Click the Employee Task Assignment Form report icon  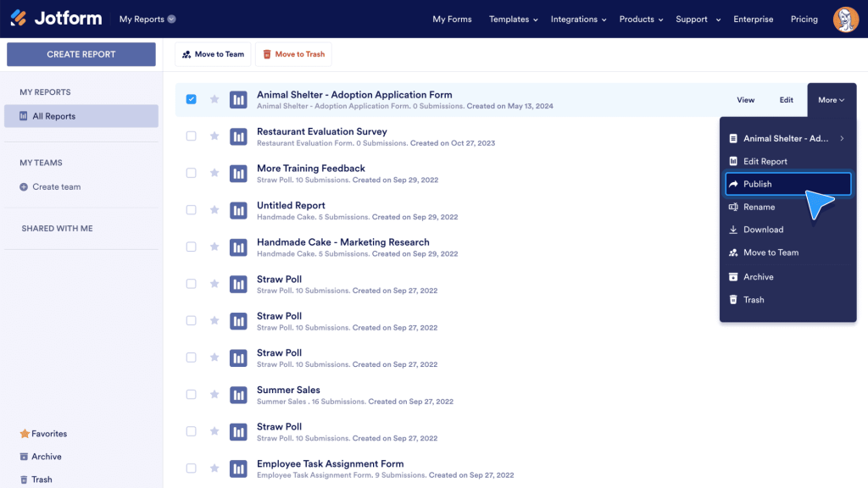coord(238,469)
